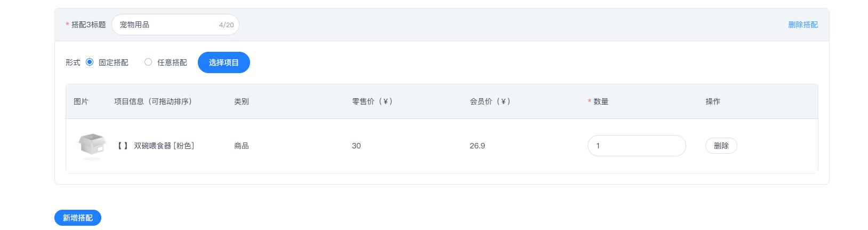The image size is (868, 230).
Task: Click the 选择项目 button
Action: pyautogui.click(x=223, y=62)
